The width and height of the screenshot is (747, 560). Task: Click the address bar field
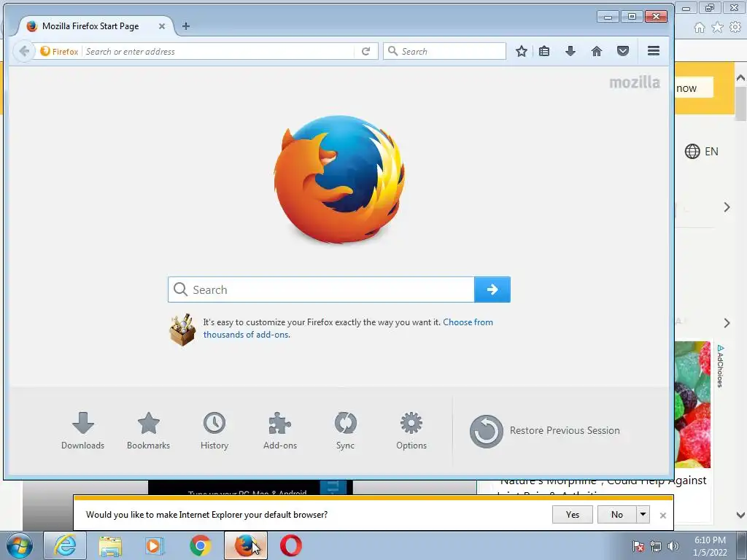click(x=219, y=51)
